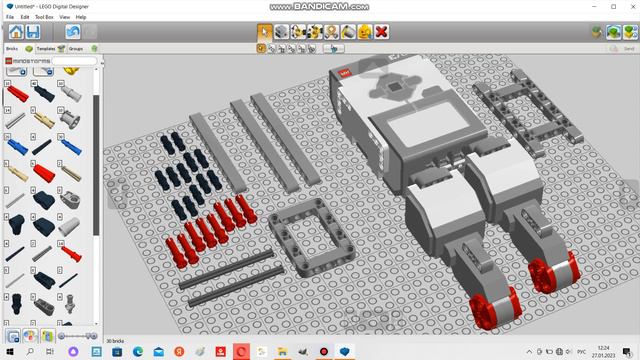
Task: Select the Flex tool
Action: 331,32
